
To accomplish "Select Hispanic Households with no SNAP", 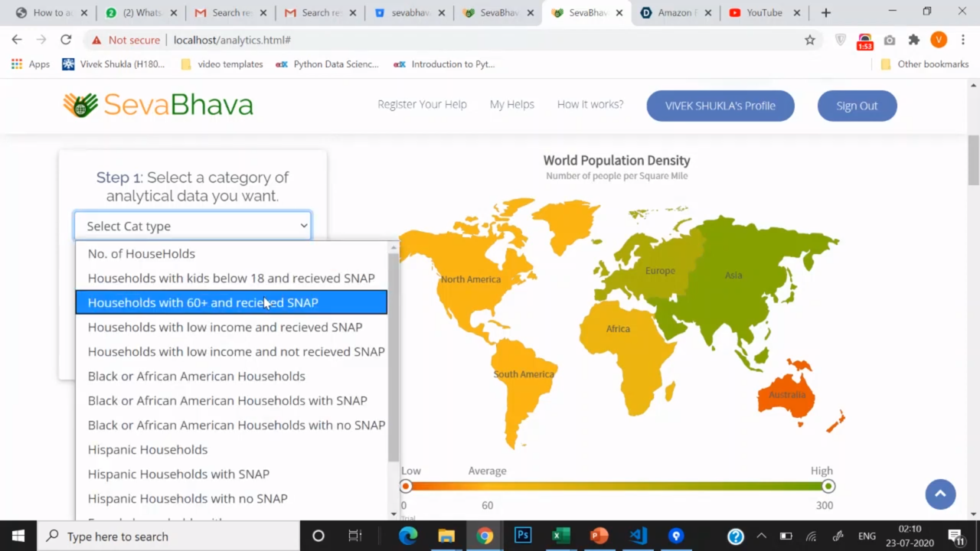I will point(231,498).
